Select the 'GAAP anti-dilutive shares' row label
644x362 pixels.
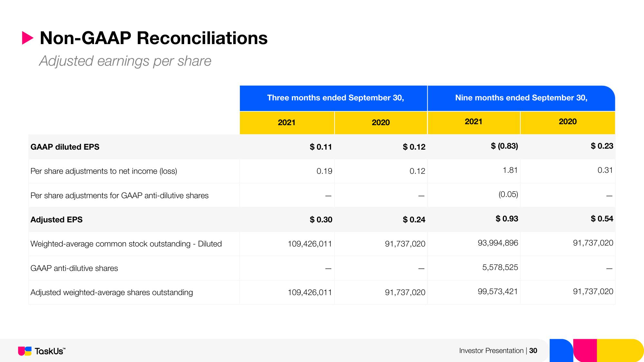pyautogui.click(x=74, y=268)
